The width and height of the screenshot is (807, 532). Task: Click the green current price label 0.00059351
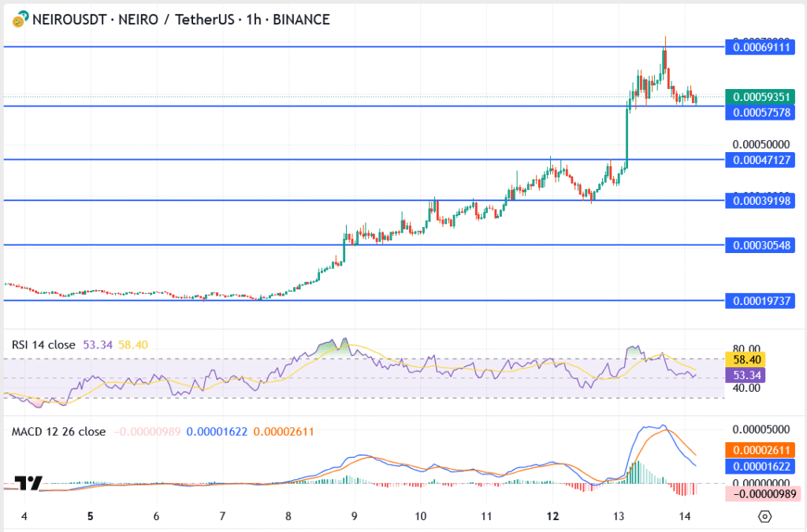(x=762, y=97)
